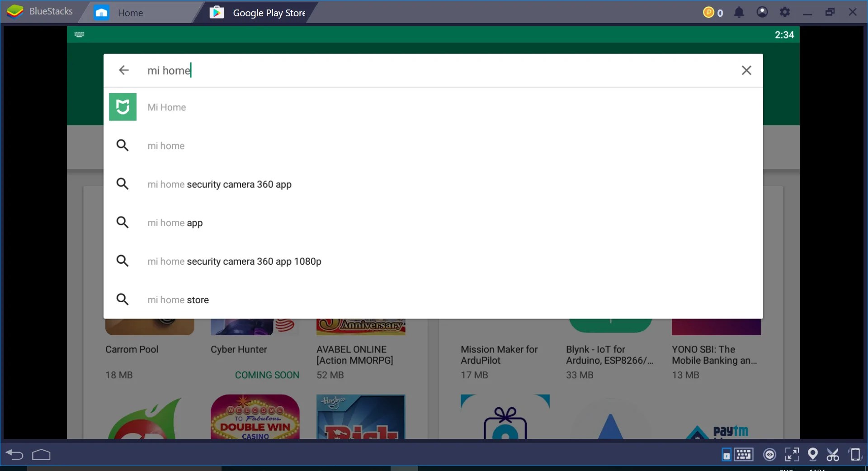The image size is (868, 471).
Task: Select the suggestion mi home security camera 360 app
Action: (x=219, y=184)
